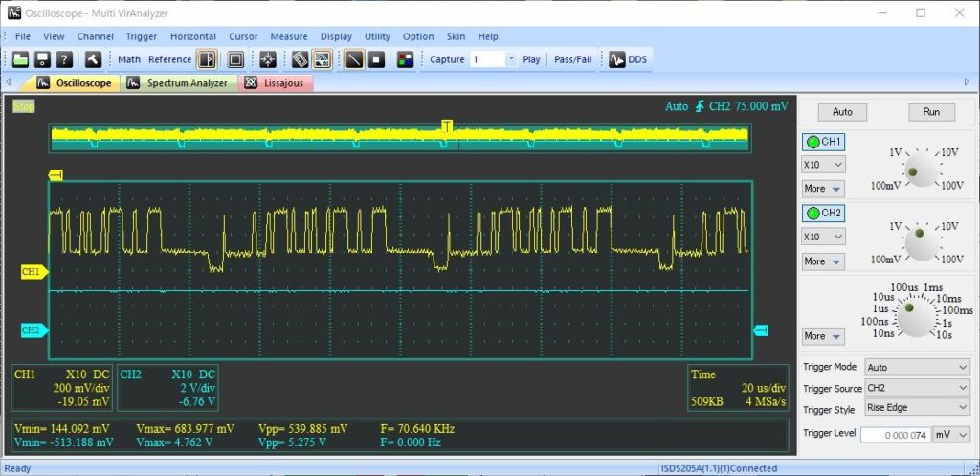Switch to the Spectrum Analyzer tab
The width and height of the screenshot is (980, 476).
pos(186,83)
